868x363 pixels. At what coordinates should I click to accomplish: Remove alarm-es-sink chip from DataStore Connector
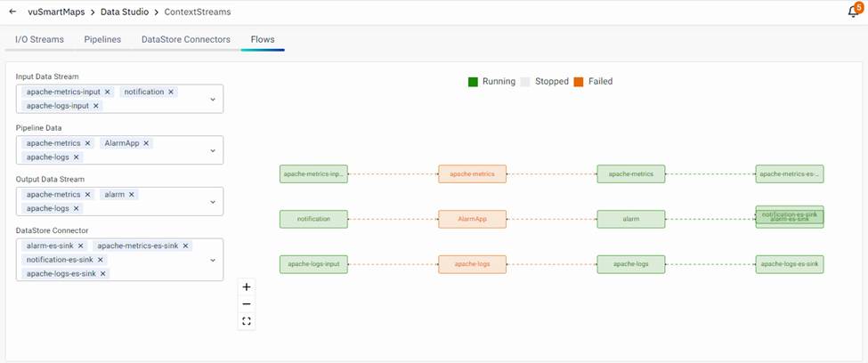[x=81, y=246]
